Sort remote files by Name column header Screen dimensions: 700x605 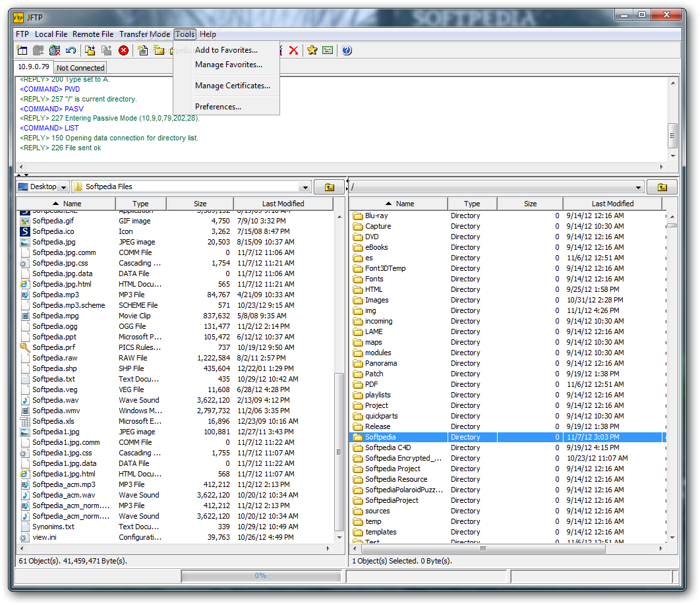[399, 204]
